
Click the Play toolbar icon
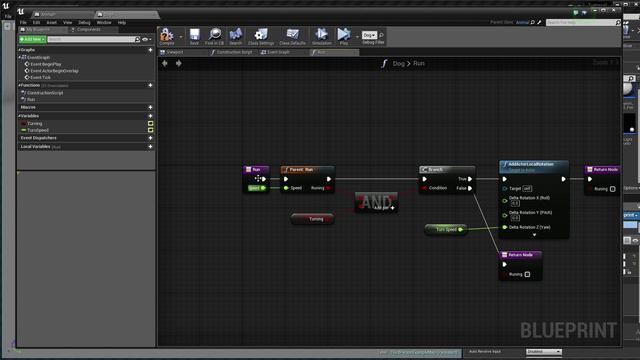click(344, 35)
